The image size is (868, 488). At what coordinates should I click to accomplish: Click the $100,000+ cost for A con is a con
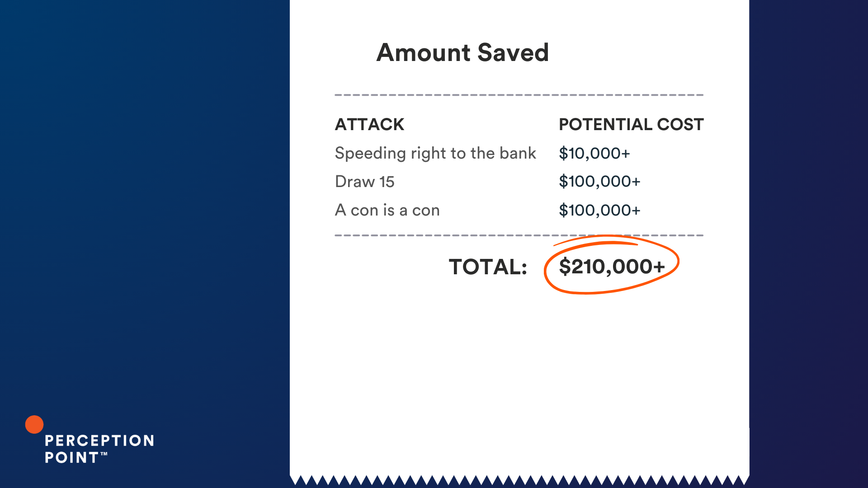click(x=600, y=210)
